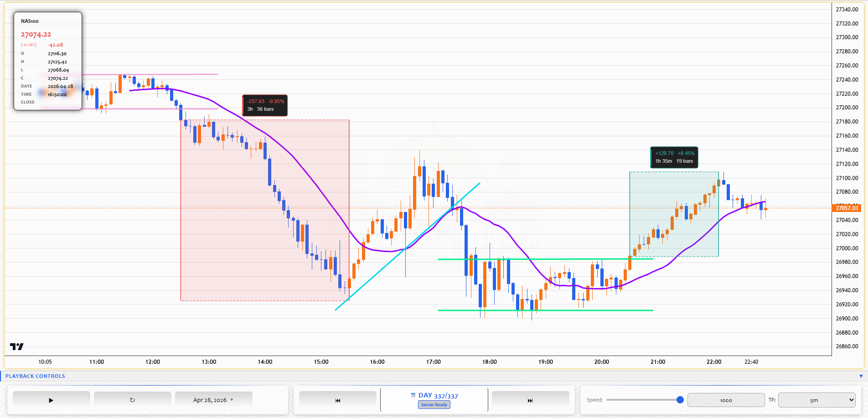Skip back to the previous day
The height and width of the screenshot is (418, 868).
(x=337, y=400)
